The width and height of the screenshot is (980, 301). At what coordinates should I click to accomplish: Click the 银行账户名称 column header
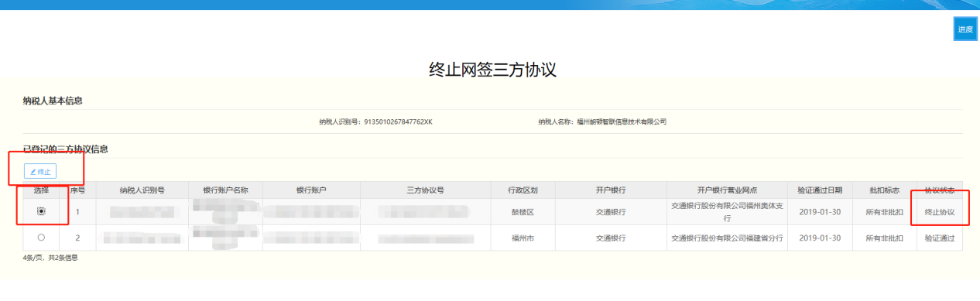tap(226, 190)
